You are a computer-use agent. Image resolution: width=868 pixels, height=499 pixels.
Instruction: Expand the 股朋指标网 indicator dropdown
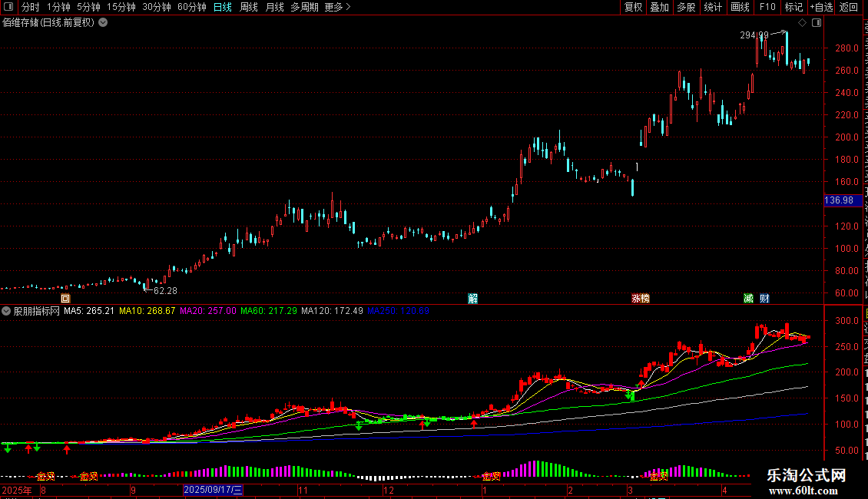pos(6,311)
